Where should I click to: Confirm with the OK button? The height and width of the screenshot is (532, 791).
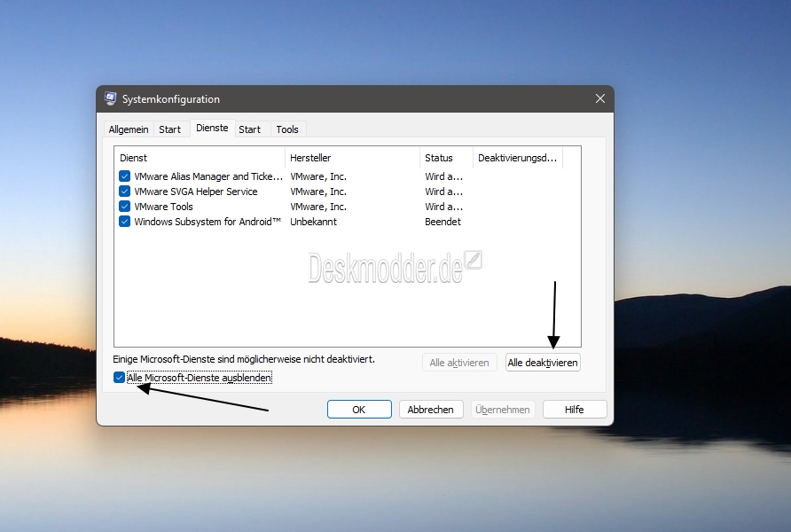[359, 410]
